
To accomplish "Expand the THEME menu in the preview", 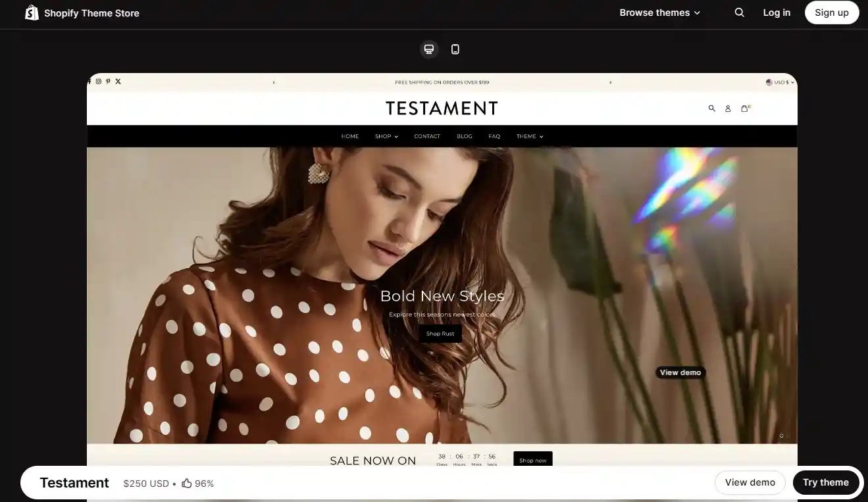I will 530,136.
